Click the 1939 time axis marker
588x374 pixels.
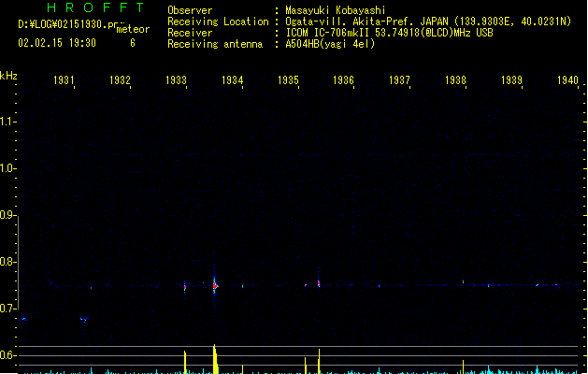[x=511, y=79]
